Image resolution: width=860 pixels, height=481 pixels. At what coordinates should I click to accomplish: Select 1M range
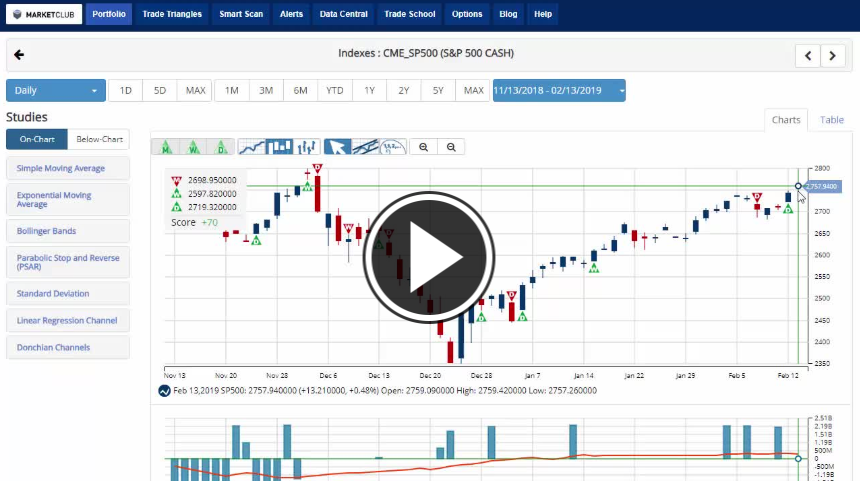coord(231,90)
